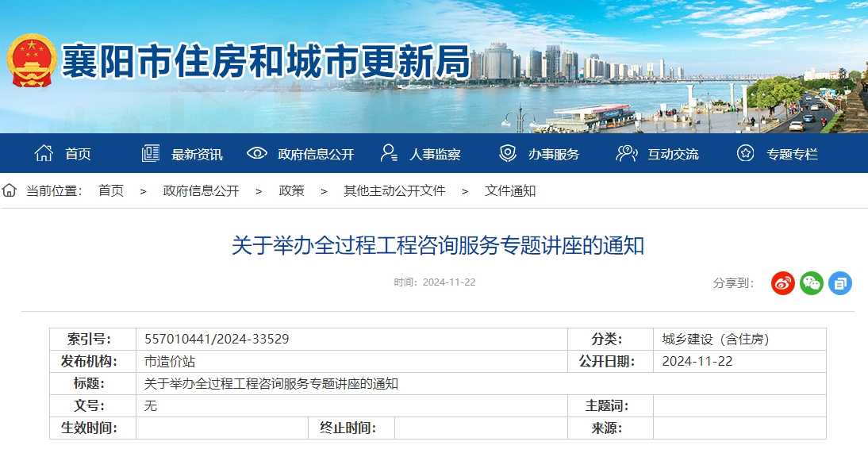Open the 最新资讯 menu item
This screenshot has height=453, width=868.
pos(197,155)
